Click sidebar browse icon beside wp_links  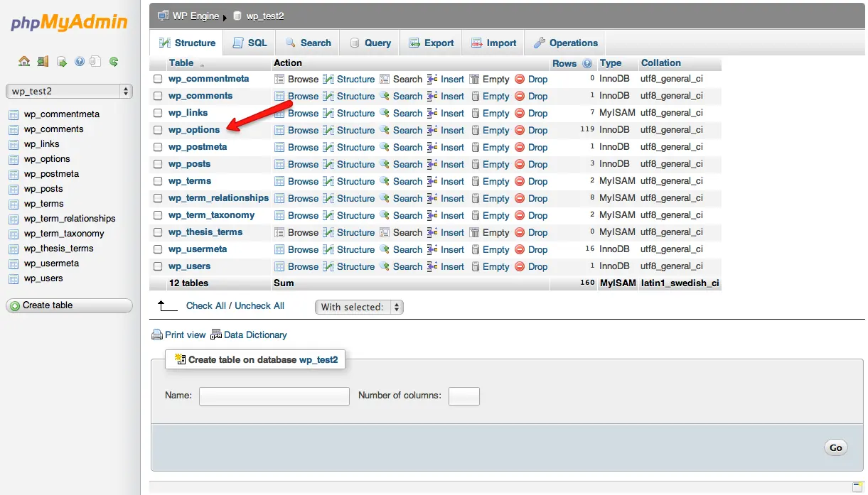pos(13,144)
